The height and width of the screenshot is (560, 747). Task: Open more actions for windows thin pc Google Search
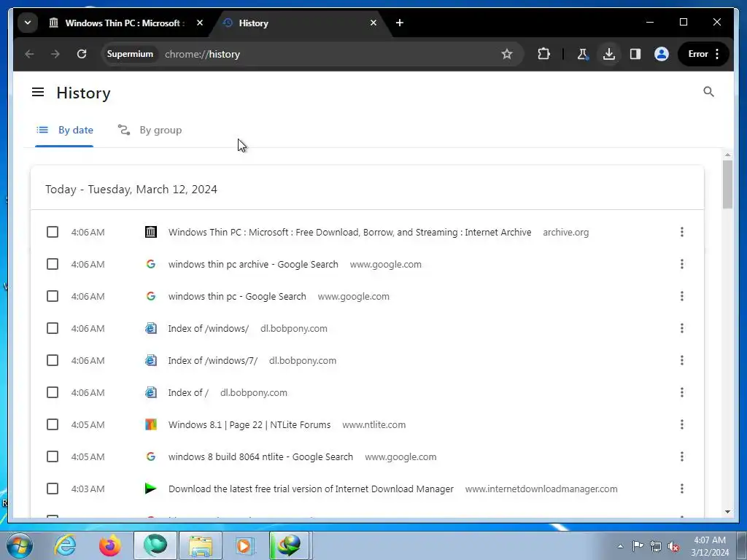click(x=682, y=296)
